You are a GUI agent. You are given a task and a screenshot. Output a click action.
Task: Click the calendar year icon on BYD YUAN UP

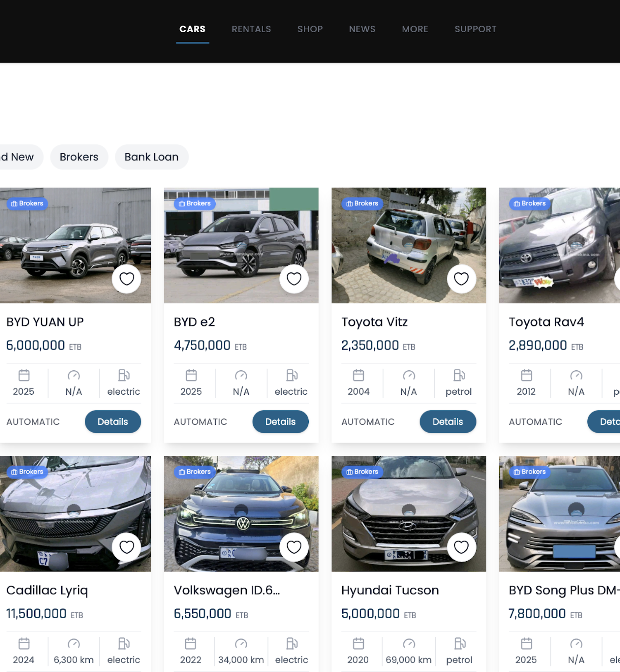[x=24, y=375]
